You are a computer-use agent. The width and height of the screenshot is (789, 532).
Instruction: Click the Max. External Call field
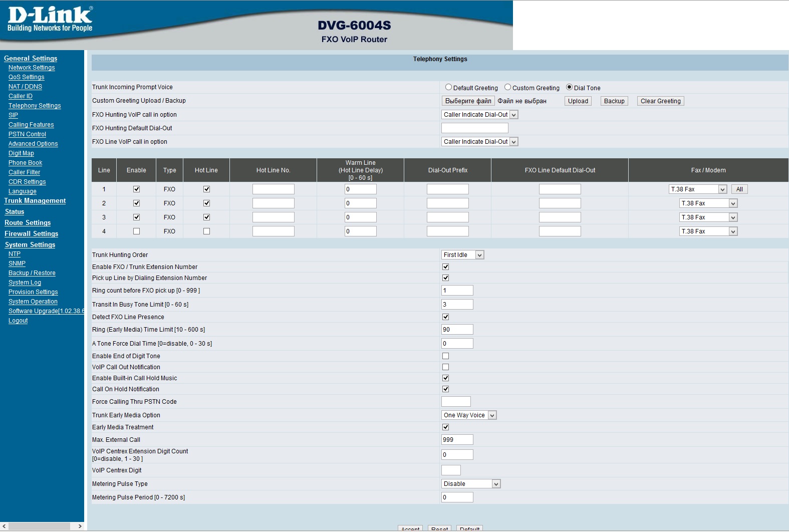[457, 440]
